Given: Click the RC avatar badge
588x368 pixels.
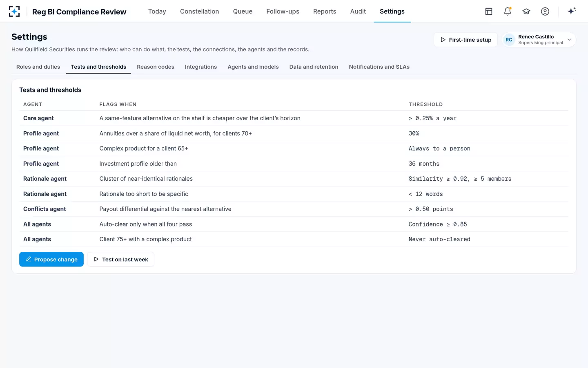Looking at the screenshot, I should (509, 40).
